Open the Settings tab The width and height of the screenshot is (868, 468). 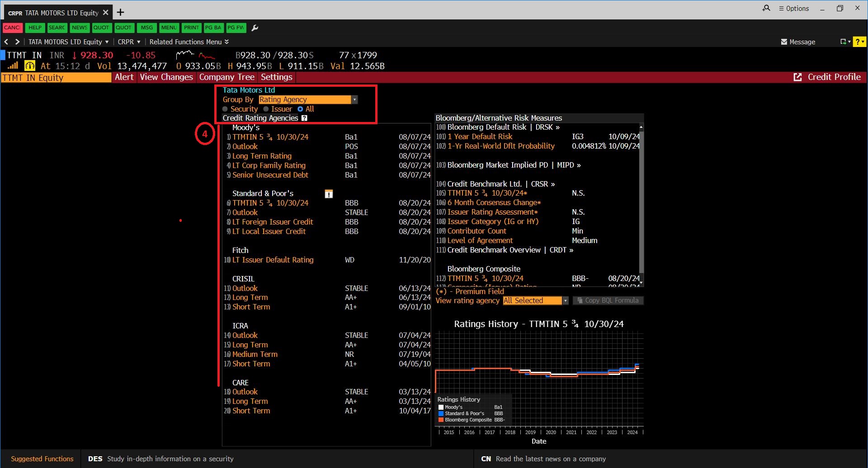(277, 77)
